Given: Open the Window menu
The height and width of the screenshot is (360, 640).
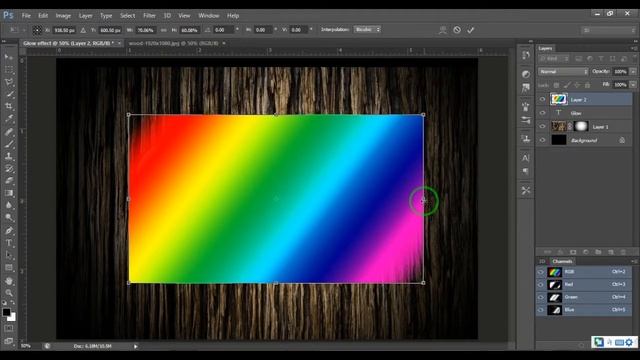Looking at the screenshot, I should click(x=209, y=16).
